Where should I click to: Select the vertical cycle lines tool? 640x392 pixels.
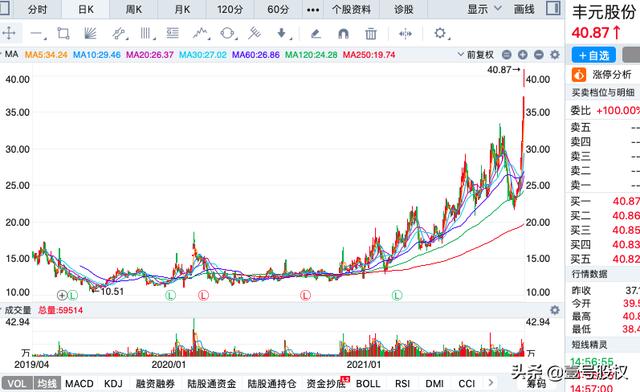[x=147, y=33]
